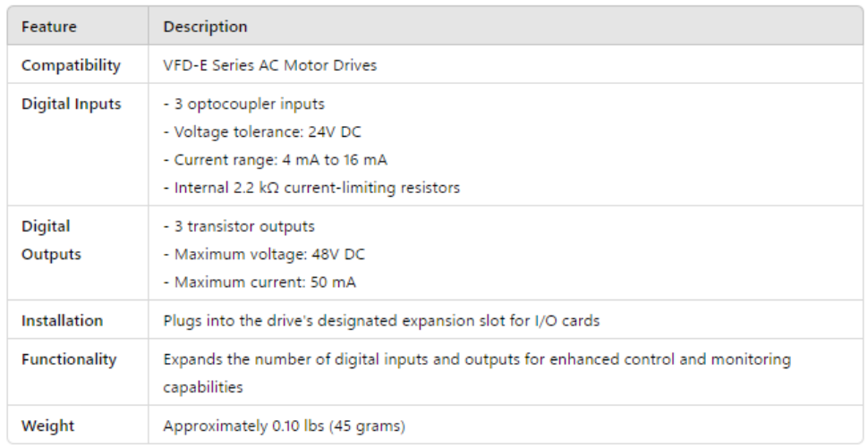Click the VFD-E Series AC Motor Drives text
This screenshot has width=868, height=447.
tap(269, 65)
